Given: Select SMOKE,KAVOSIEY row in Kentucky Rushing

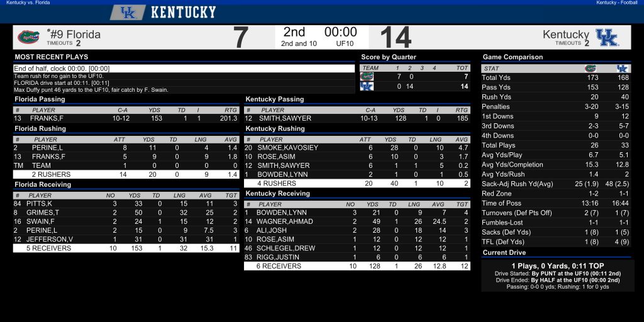Looking at the screenshot, I should point(357,148).
